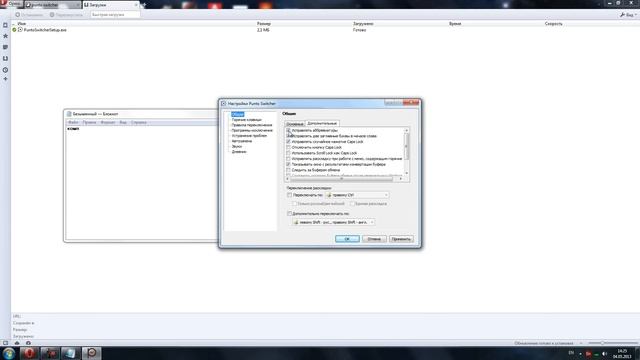Select Правила переключения in settings tree
The height and width of the screenshot is (360, 640).
click(x=252, y=125)
